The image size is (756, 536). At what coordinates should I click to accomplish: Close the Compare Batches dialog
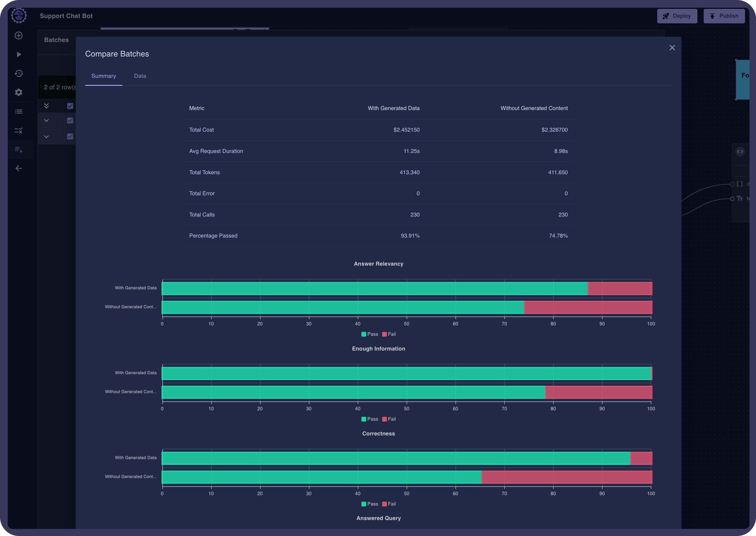pos(672,48)
